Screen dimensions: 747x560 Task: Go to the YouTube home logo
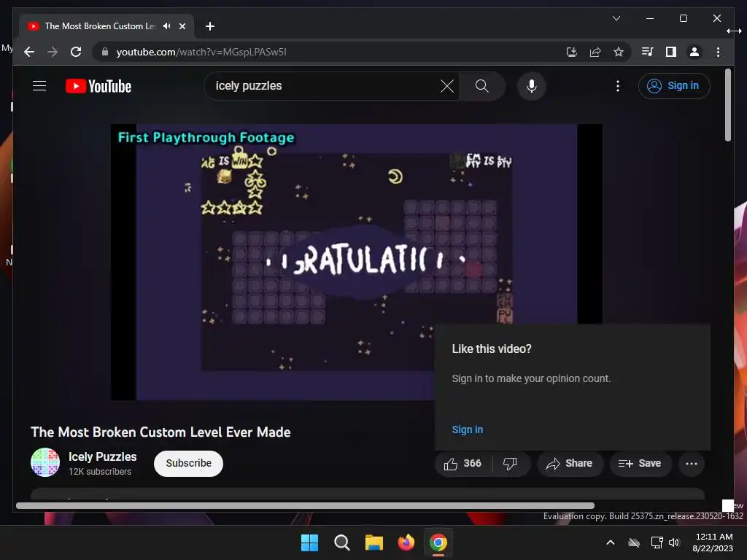click(x=98, y=86)
